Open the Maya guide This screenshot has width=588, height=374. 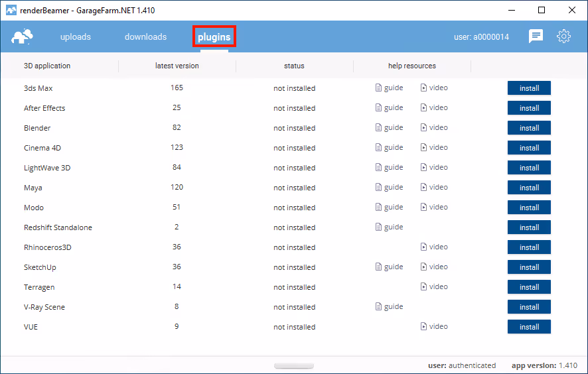(x=390, y=187)
